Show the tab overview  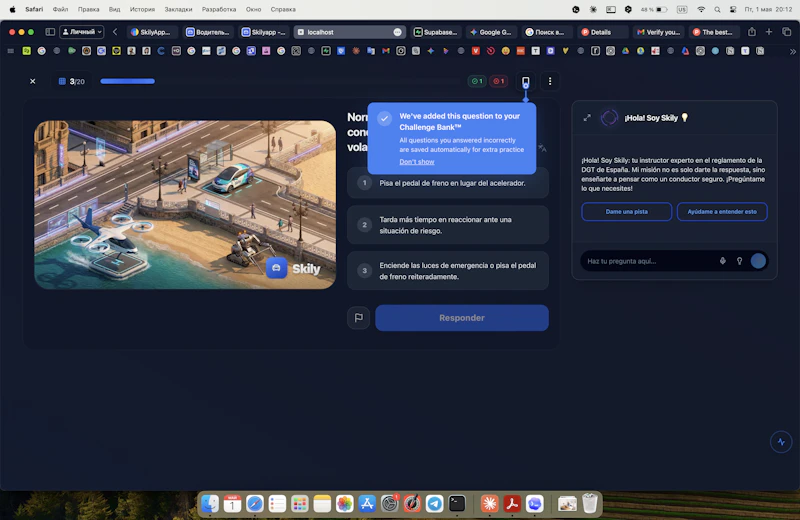coord(786,32)
